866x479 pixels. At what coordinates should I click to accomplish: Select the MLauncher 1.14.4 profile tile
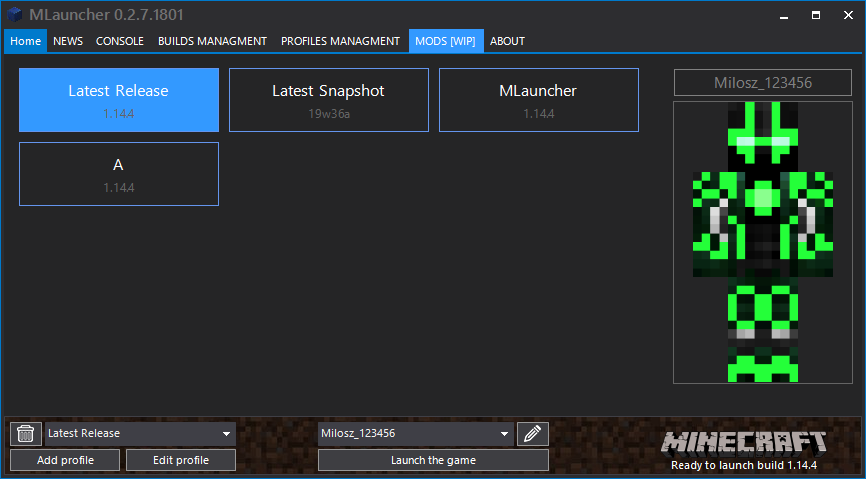538,100
